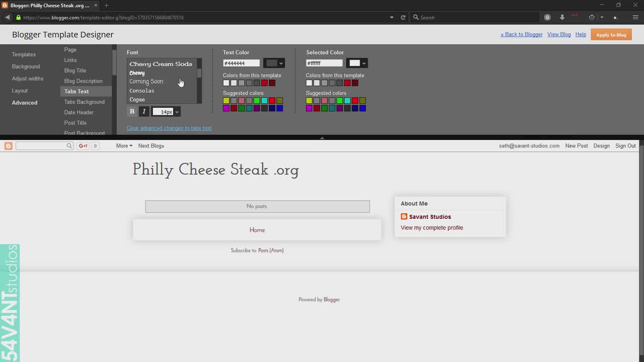644x362 pixels.
Task: Pick the cyan suggested color under Selected Color
Action: (x=347, y=101)
